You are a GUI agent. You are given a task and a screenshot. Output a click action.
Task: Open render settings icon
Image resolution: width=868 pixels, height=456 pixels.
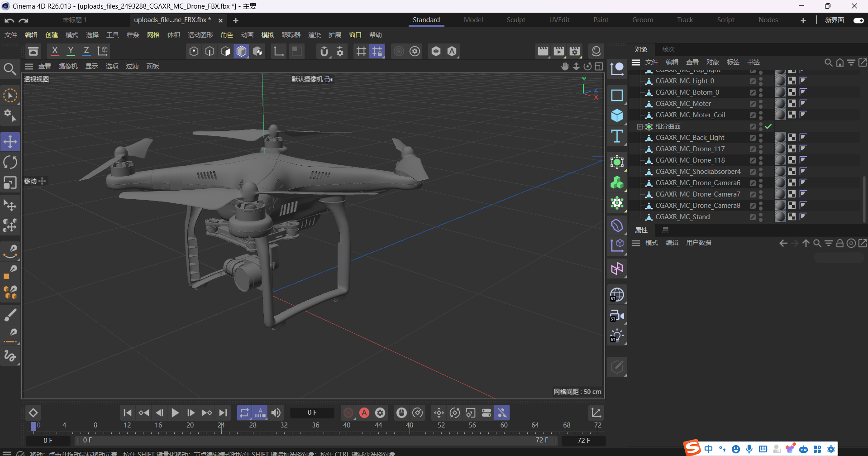pyautogui.click(x=575, y=51)
